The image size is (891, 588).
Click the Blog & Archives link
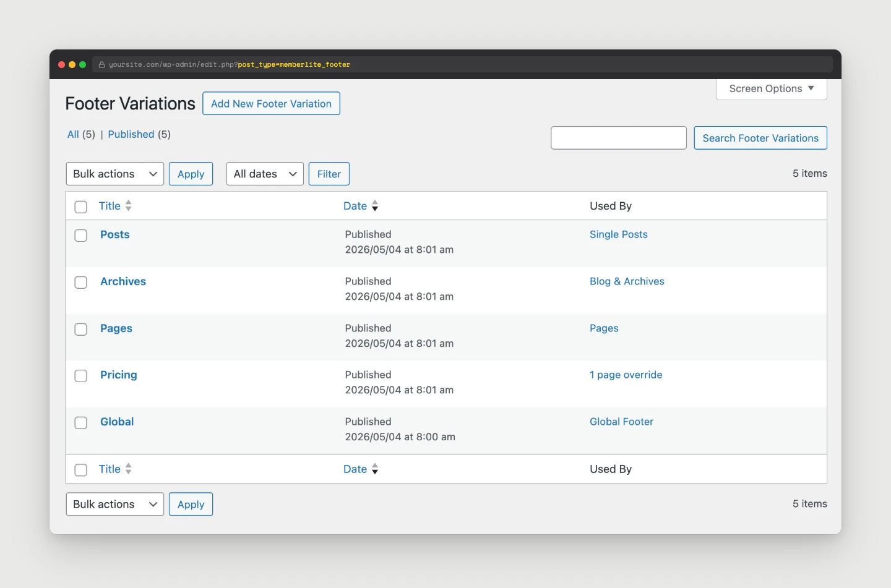[627, 281]
